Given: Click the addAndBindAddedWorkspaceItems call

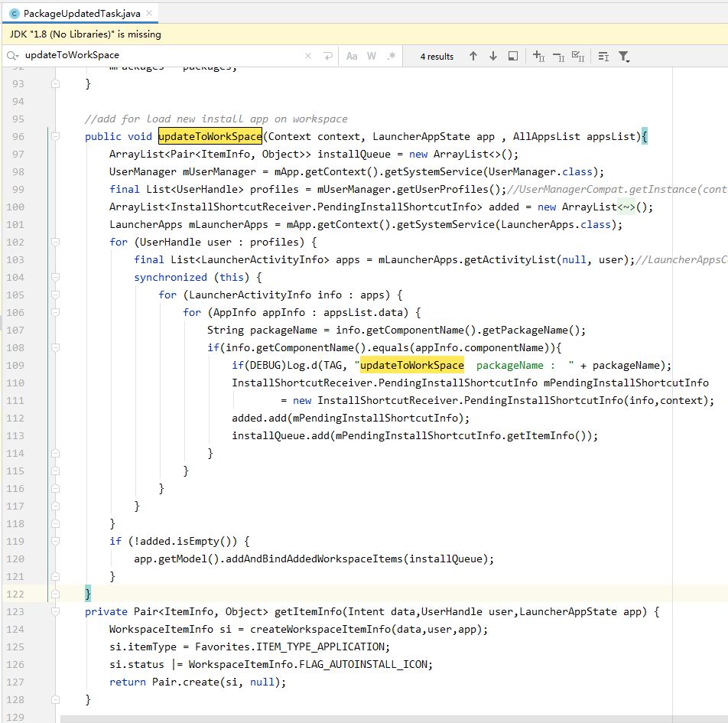Looking at the screenshot, I should [314, 559].
